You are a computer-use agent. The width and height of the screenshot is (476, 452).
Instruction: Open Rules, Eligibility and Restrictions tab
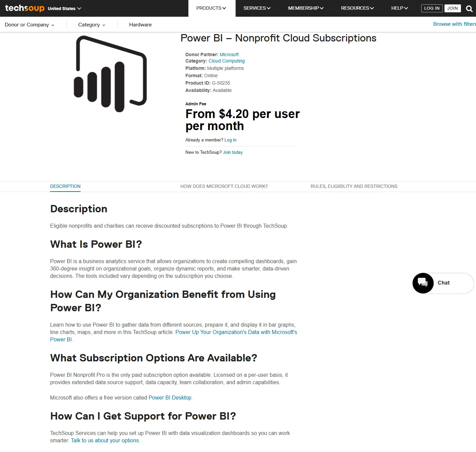(354, 187)
